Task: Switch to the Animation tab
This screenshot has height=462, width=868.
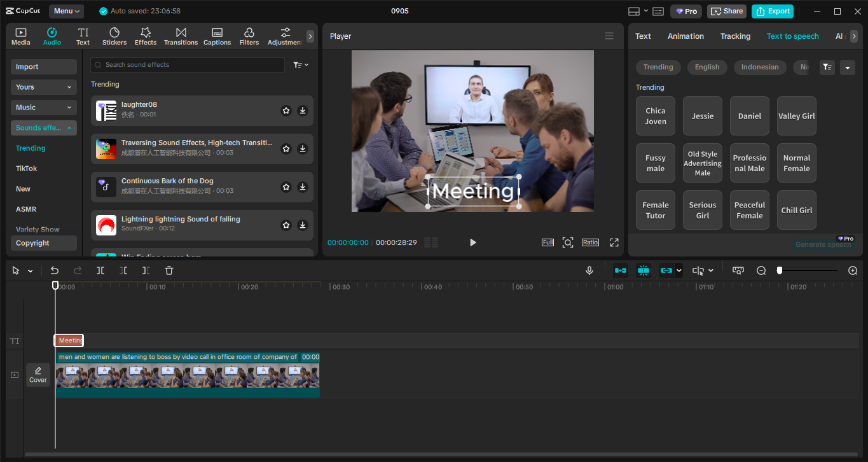Action: pyautogui.click(x=685, y=36)
